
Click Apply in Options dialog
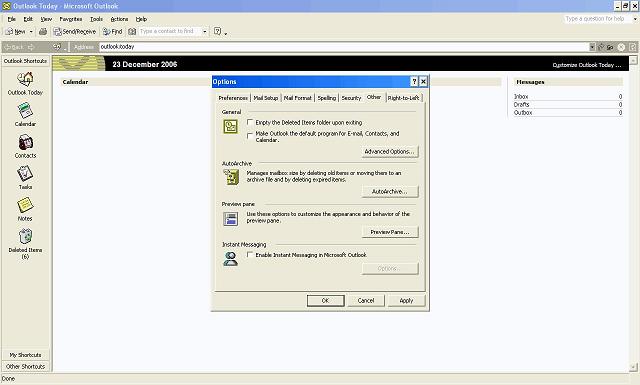(406, 300)
